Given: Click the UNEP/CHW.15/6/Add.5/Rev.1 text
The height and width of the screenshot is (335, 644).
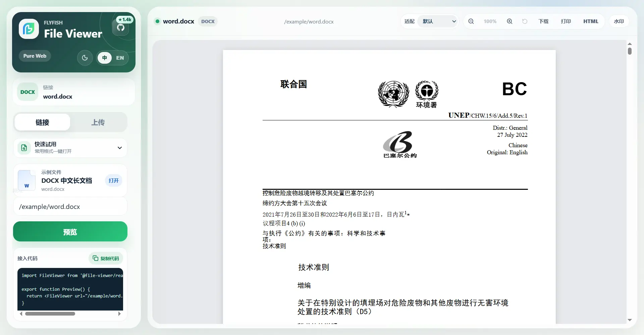Looking at the screenshot, I should click(x=488, y=115).
